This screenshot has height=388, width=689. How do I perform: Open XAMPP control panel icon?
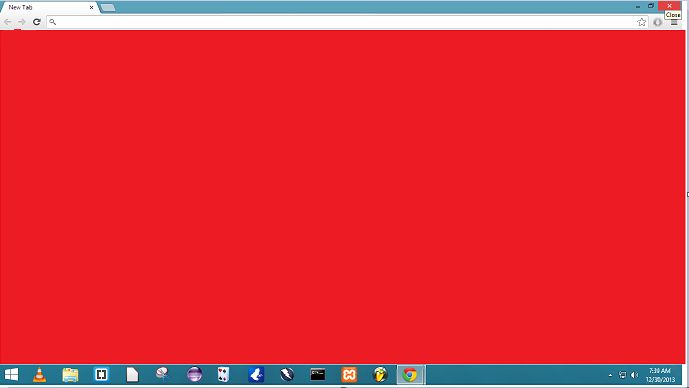(x=349, y=375)
